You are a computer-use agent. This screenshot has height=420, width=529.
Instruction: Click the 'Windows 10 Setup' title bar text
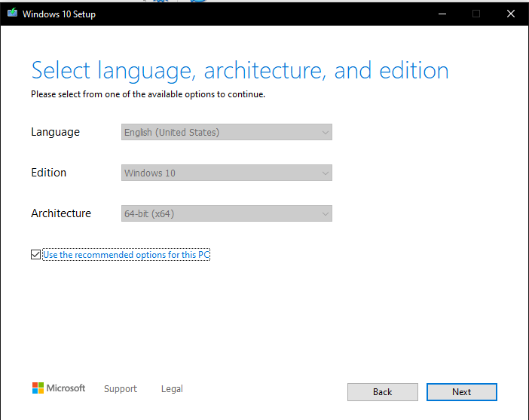tap(59, 14)
